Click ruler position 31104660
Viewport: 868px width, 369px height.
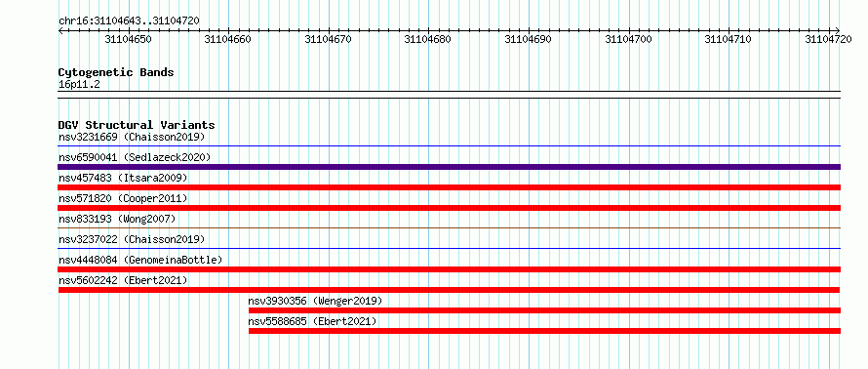(x=228, y=39)
